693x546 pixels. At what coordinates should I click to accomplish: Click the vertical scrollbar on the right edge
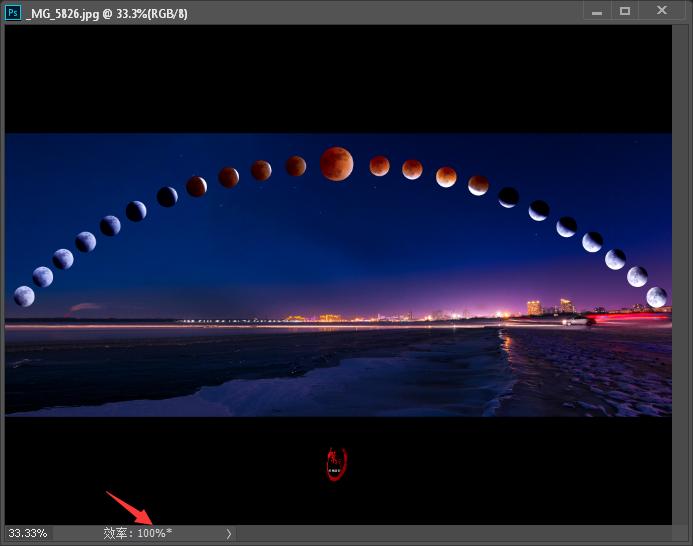pos(682,270)
